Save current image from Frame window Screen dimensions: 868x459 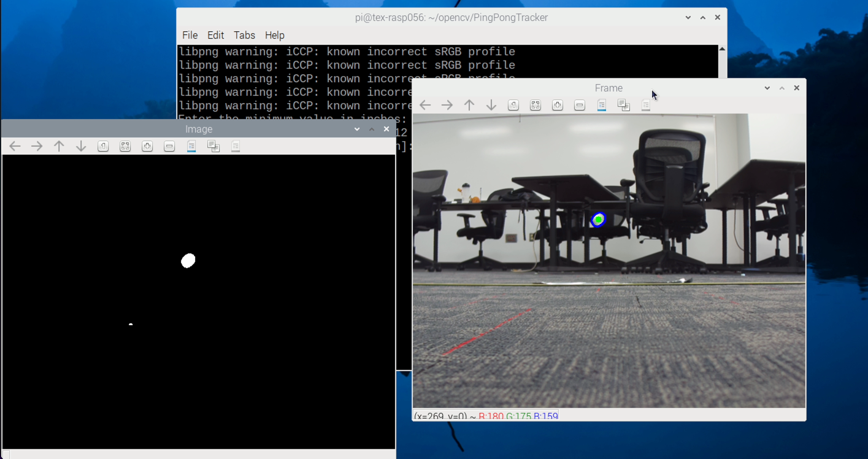602,105
